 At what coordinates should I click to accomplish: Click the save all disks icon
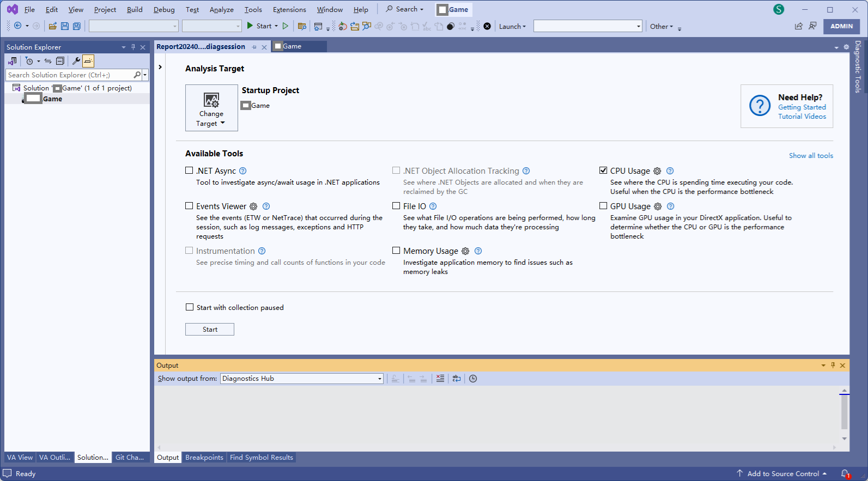click(77, 26)
